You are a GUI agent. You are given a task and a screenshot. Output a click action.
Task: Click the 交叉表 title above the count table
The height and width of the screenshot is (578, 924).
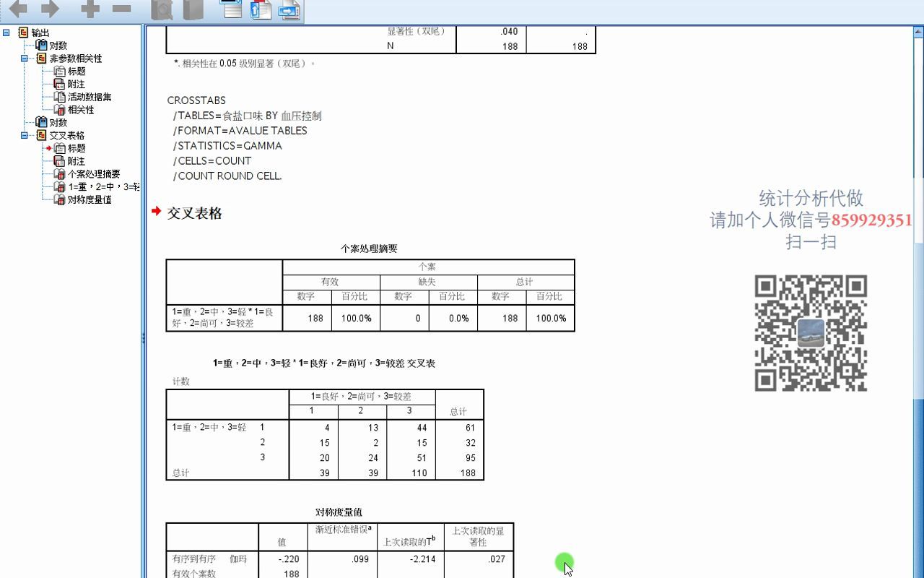(x=324, y=363)
